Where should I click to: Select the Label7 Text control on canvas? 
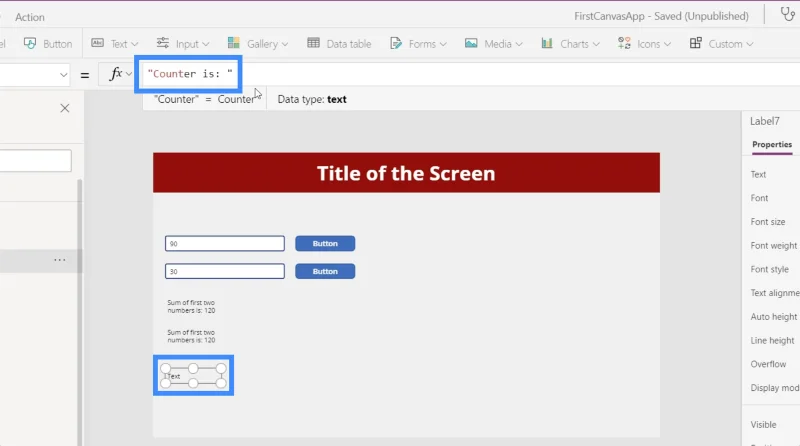[193, 376]
